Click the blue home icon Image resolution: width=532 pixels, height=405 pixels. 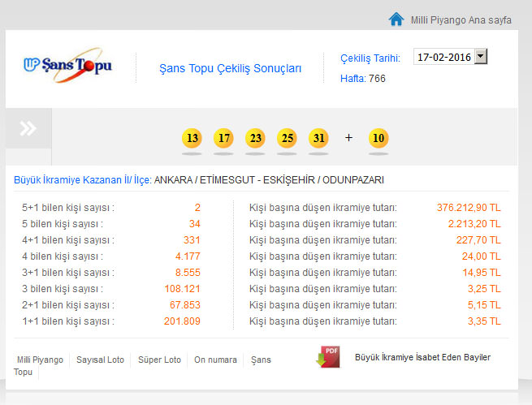[x=396, y=19]
